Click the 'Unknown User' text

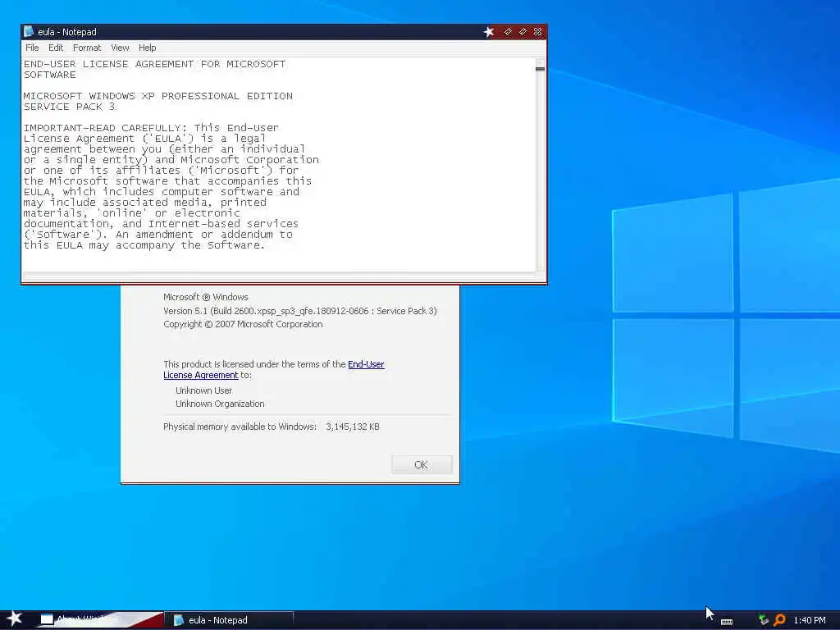point(203,390)
